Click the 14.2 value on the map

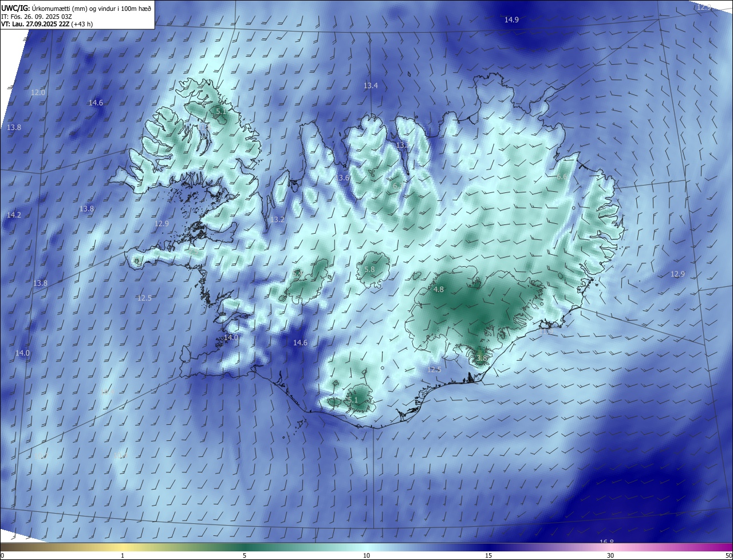pos(14,215)
